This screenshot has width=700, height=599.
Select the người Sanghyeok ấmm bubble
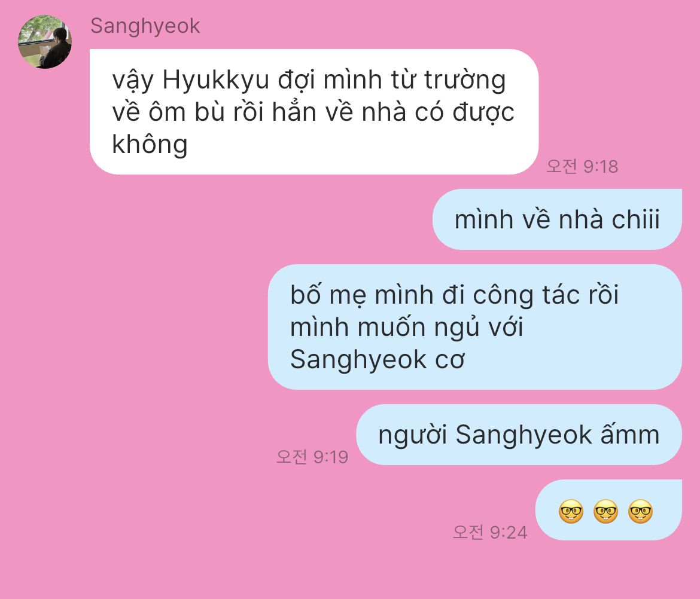coord(518,435)
